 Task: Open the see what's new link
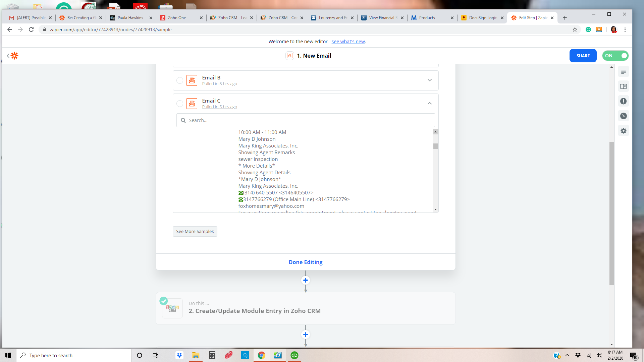click(x=348, y=42)
